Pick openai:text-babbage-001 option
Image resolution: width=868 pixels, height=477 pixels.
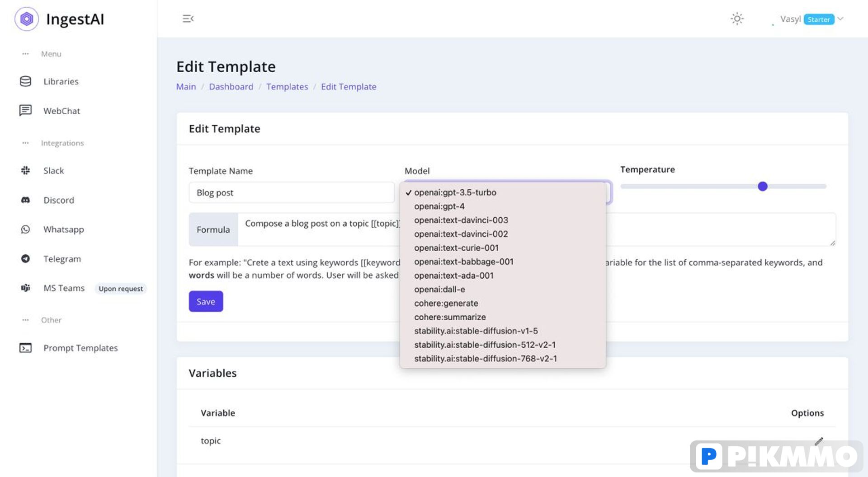(x=503, y=262)
